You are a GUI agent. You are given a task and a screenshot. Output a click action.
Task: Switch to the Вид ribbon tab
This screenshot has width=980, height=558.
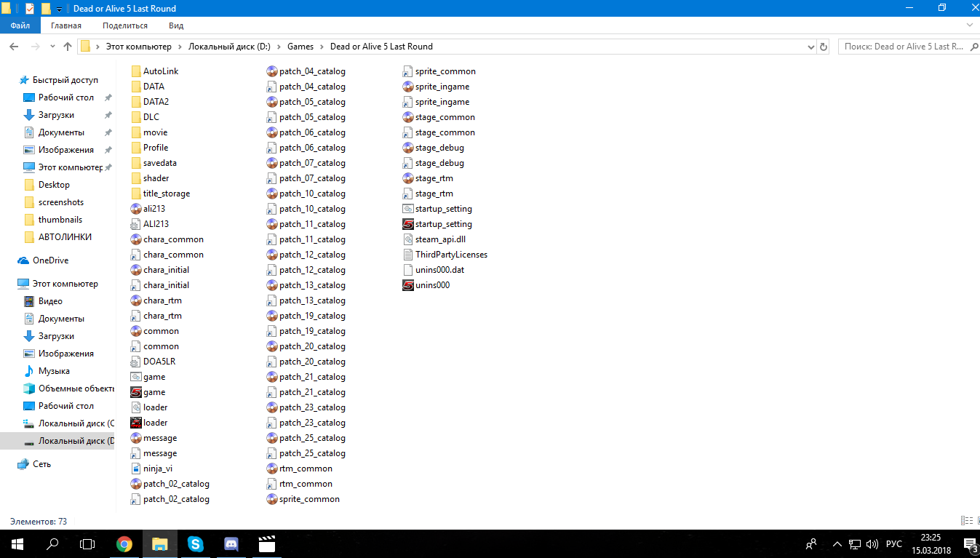click(x=176, y=25)
